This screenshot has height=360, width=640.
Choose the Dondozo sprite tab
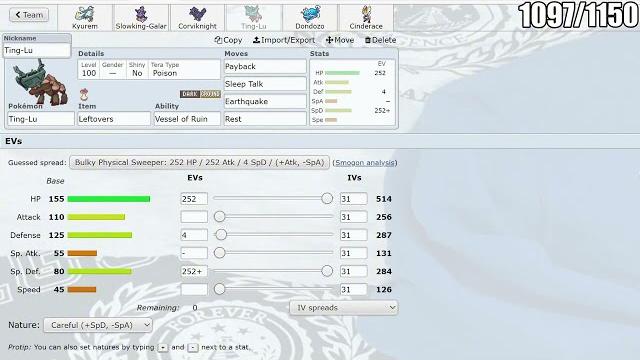pos(310,18)
